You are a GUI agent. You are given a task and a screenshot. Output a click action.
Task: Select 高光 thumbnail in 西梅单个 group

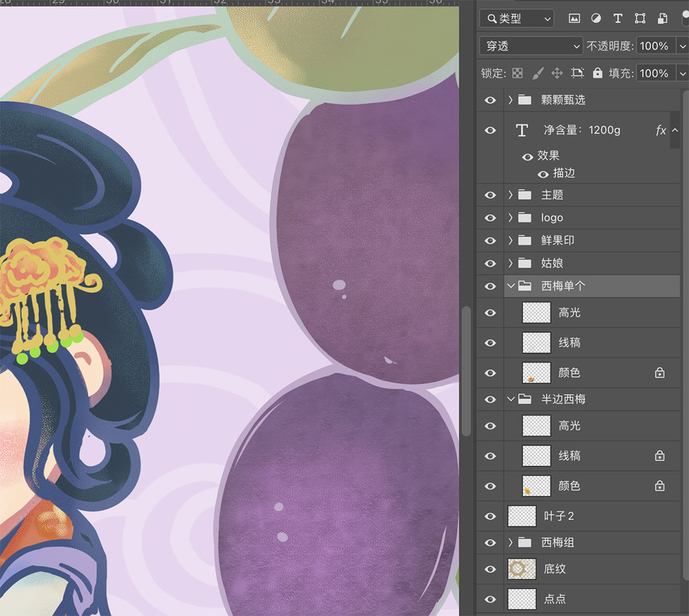click(536, 312)
